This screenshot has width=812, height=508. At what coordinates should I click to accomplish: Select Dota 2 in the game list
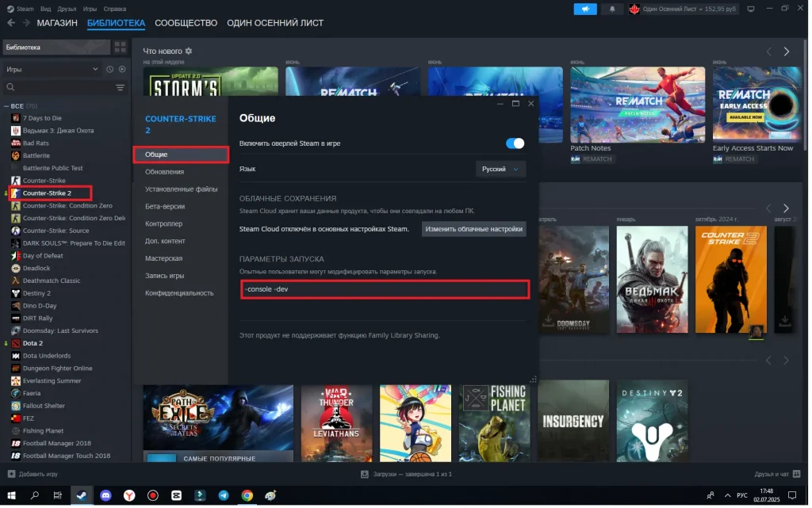(33, 343)
